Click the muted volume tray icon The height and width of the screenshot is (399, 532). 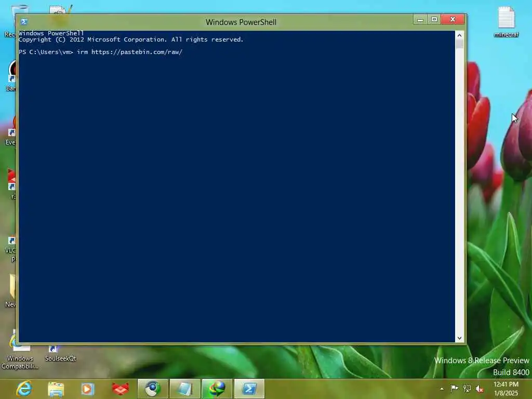[480, 389]
